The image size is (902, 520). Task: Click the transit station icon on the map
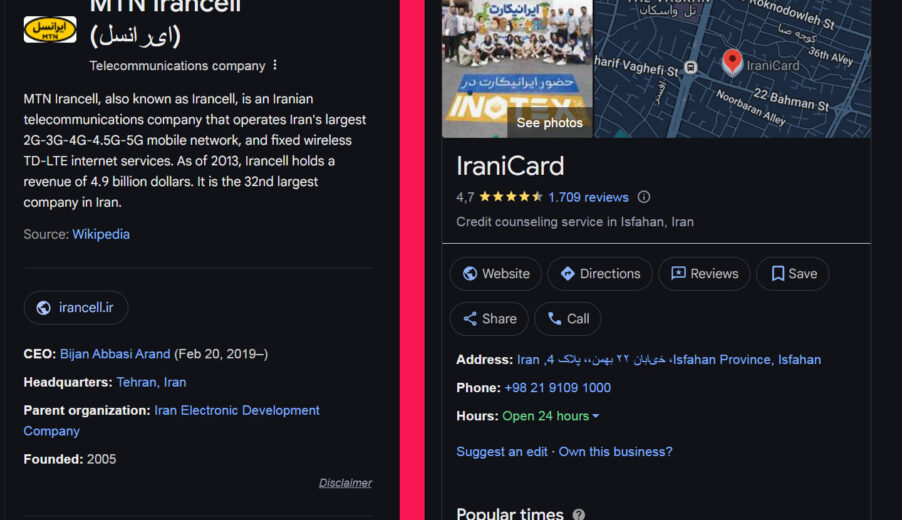tap(691, 67)
